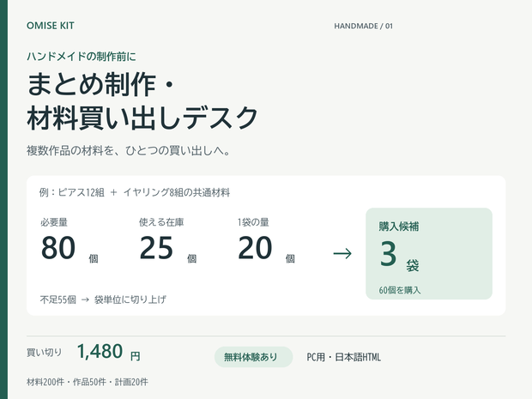The image size is (532, 399).
Task: Click the PC用・日本語HTML text
Action: click(344, 357)
